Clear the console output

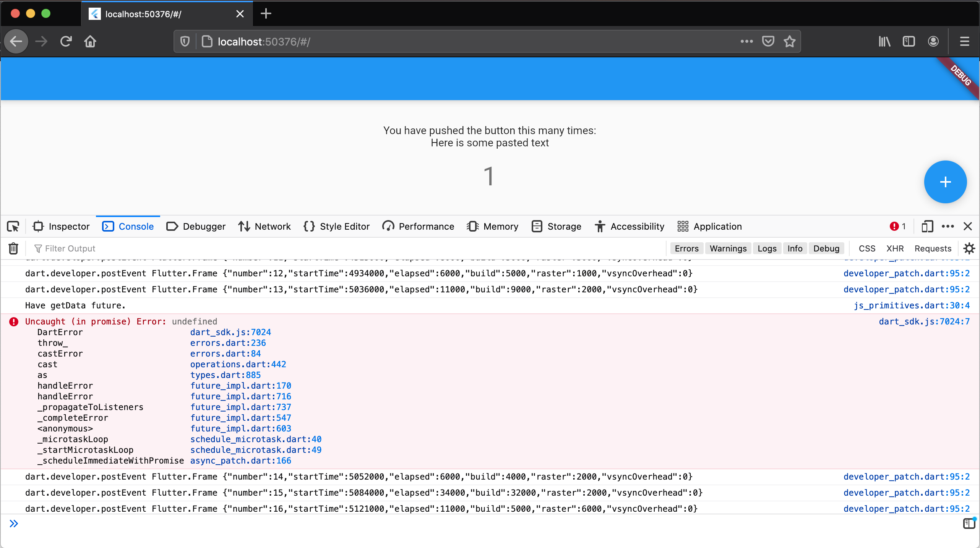tap(13, 248)
